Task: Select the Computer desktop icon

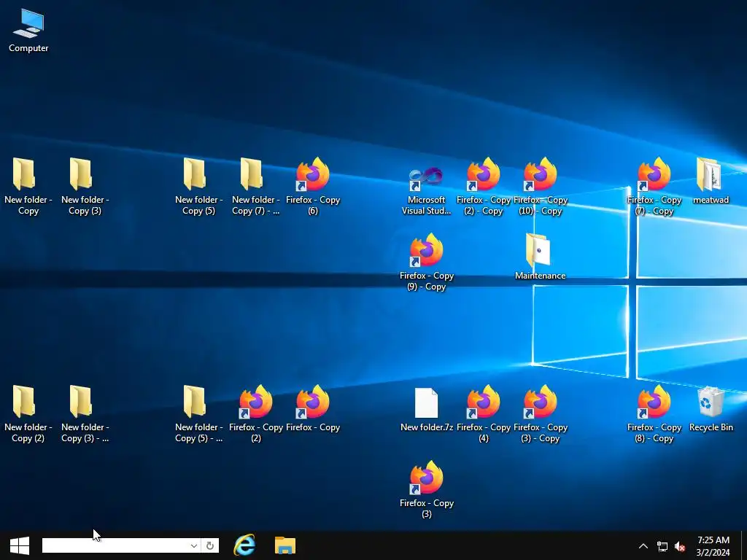Action: click(x=28, y=30)
